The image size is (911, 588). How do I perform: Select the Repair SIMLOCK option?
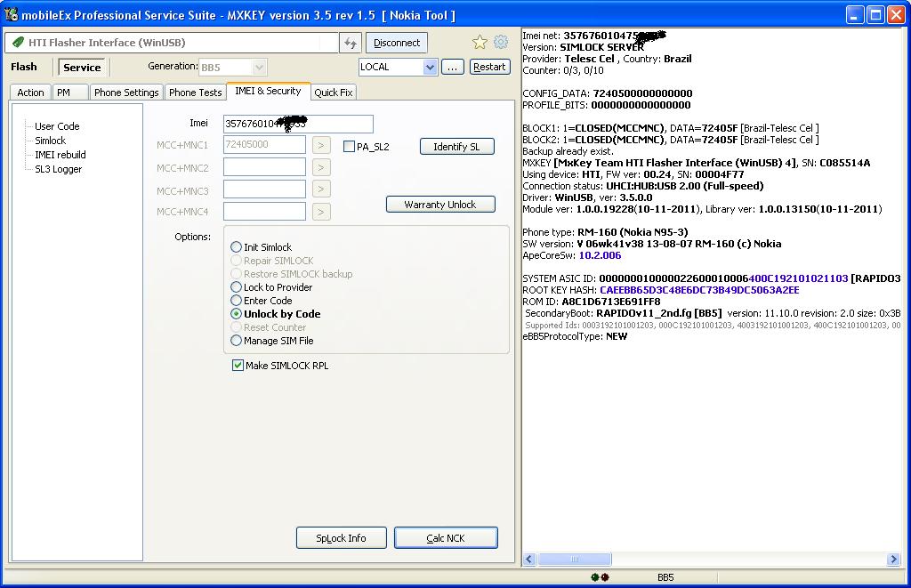tap(236, 261)
